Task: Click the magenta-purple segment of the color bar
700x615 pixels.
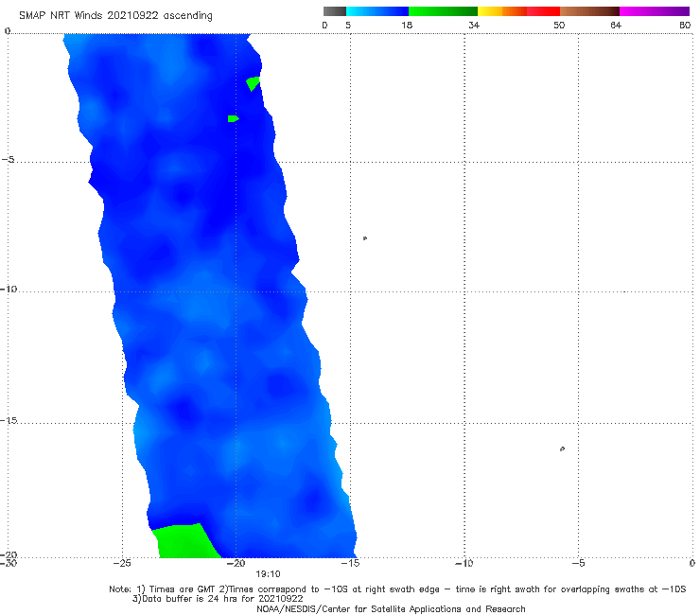Action: 655,11
